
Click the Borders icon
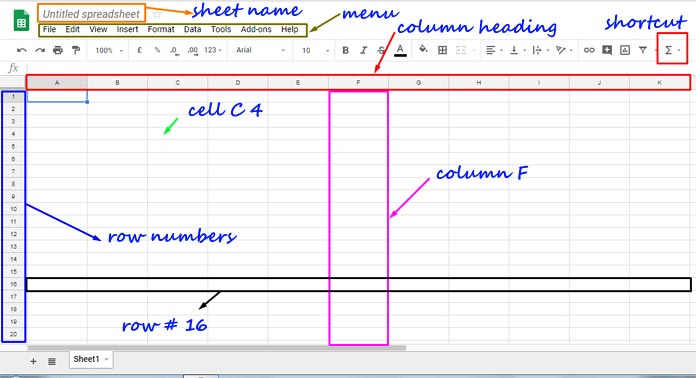pos(442,50)
